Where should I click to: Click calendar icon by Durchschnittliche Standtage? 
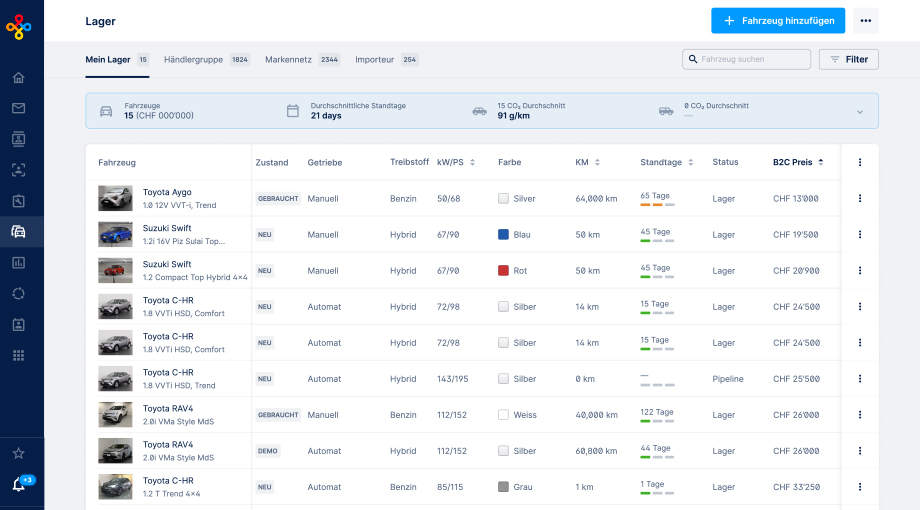[x=293, y=110]
